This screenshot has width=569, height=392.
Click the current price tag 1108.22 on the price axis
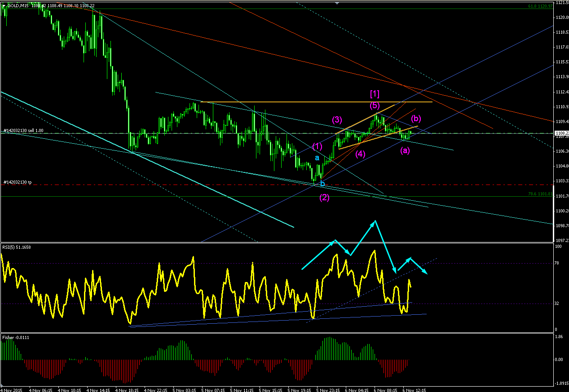[x=561, y=133]
